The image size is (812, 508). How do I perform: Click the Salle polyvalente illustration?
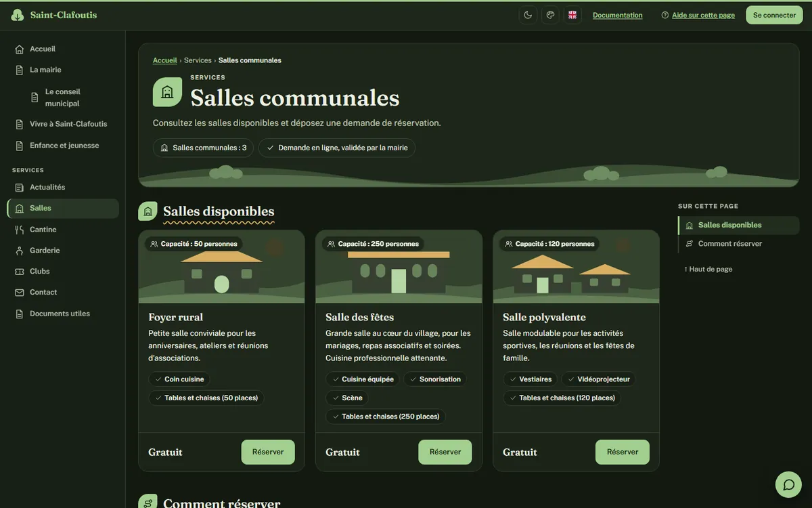576,267
